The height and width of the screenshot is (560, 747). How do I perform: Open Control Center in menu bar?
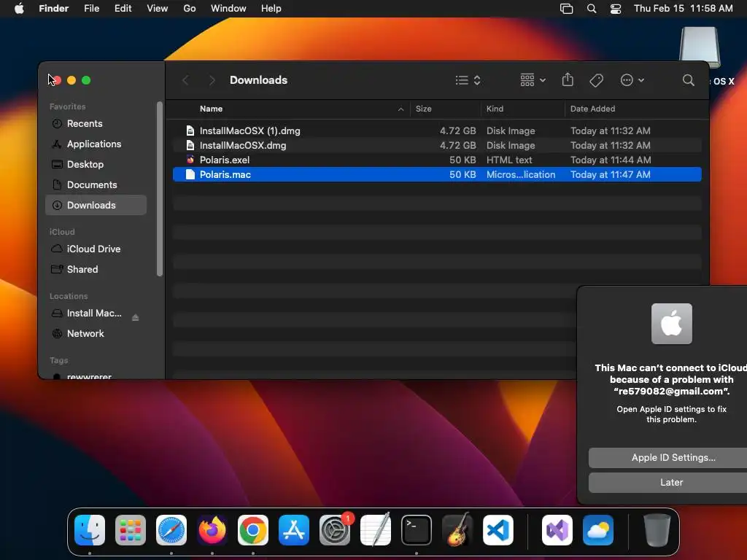[616, 9]
